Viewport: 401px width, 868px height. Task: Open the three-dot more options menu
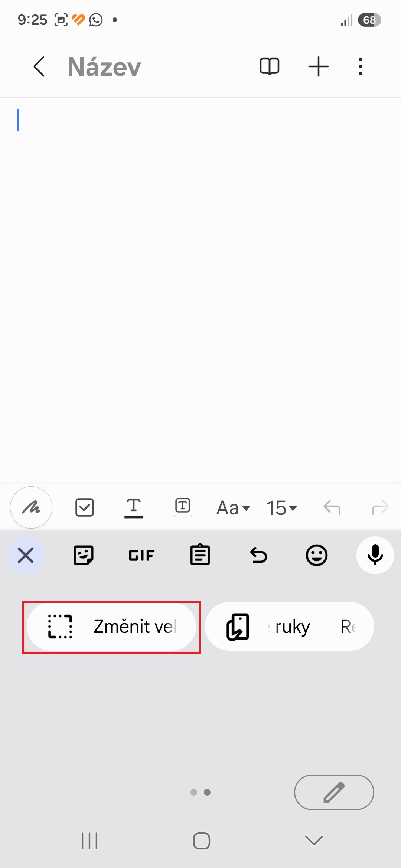point(360,67)
